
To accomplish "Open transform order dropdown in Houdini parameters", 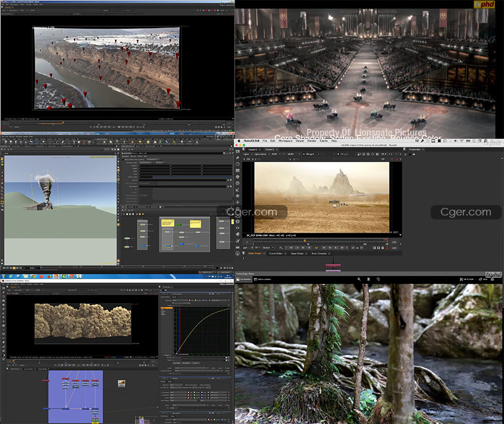I will click(146, 162).
